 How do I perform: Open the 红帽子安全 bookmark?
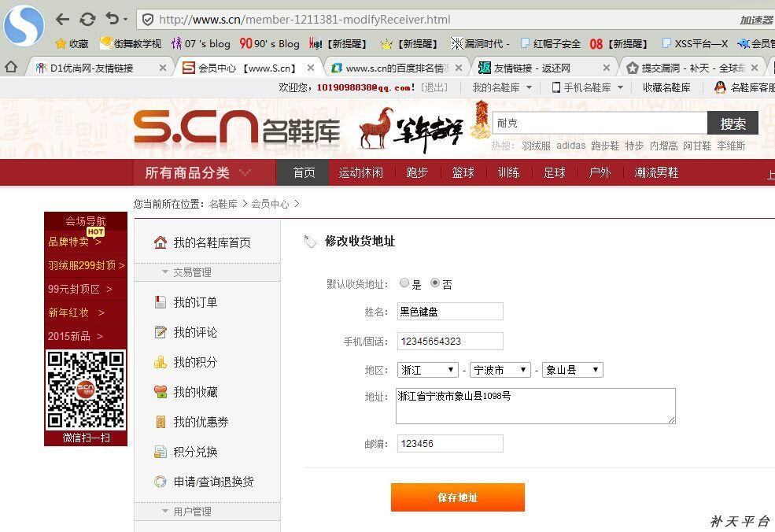[551, 43]
